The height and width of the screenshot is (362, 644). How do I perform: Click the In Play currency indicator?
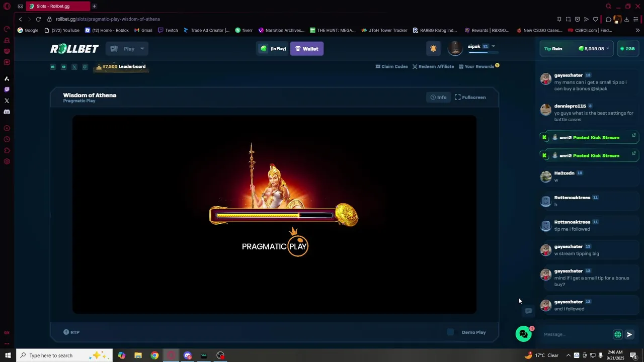273,49
